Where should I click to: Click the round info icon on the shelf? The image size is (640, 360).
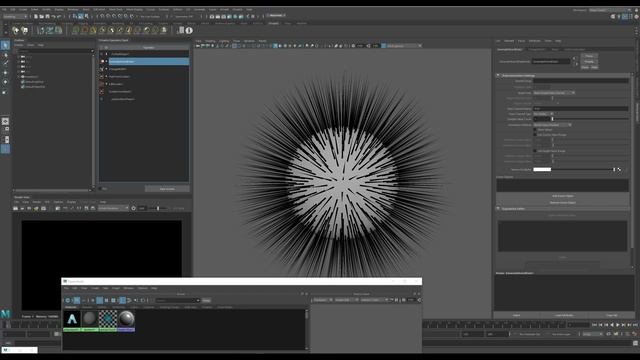189,30
